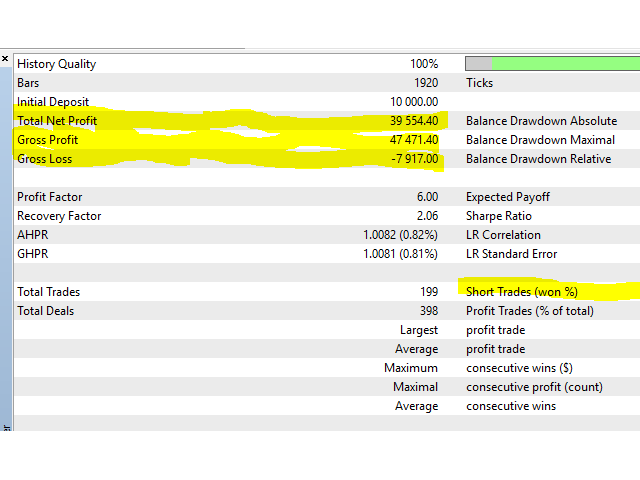Select the Ticks label

coord(479,83)
